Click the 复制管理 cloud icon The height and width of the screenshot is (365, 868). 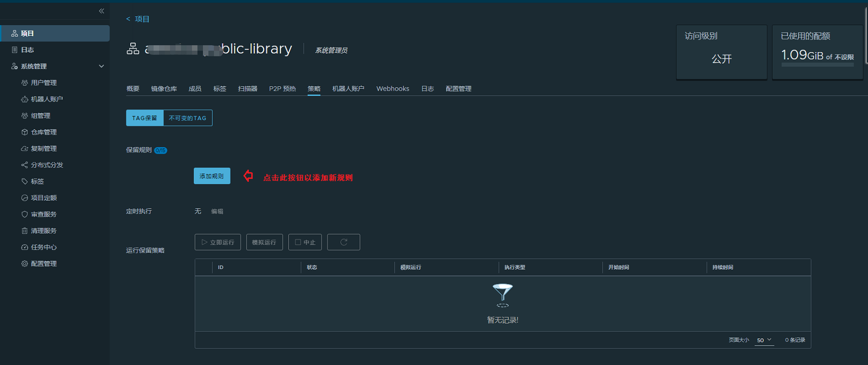[x=25, y=149]
